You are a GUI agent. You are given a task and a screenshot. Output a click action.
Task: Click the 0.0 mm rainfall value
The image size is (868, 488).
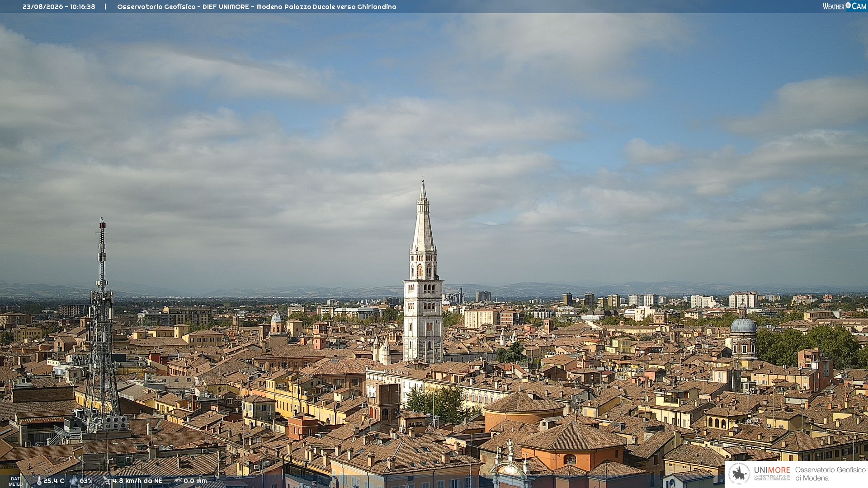click(195, 481)
